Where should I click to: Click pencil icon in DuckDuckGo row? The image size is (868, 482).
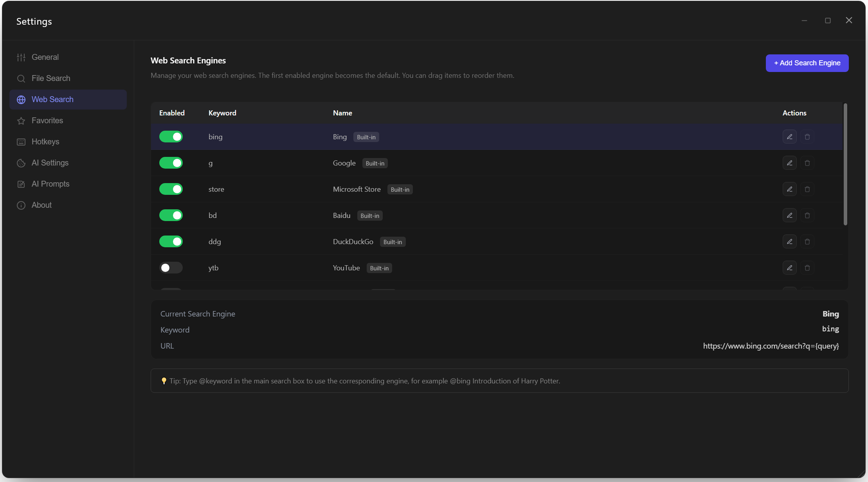(789, 241)
